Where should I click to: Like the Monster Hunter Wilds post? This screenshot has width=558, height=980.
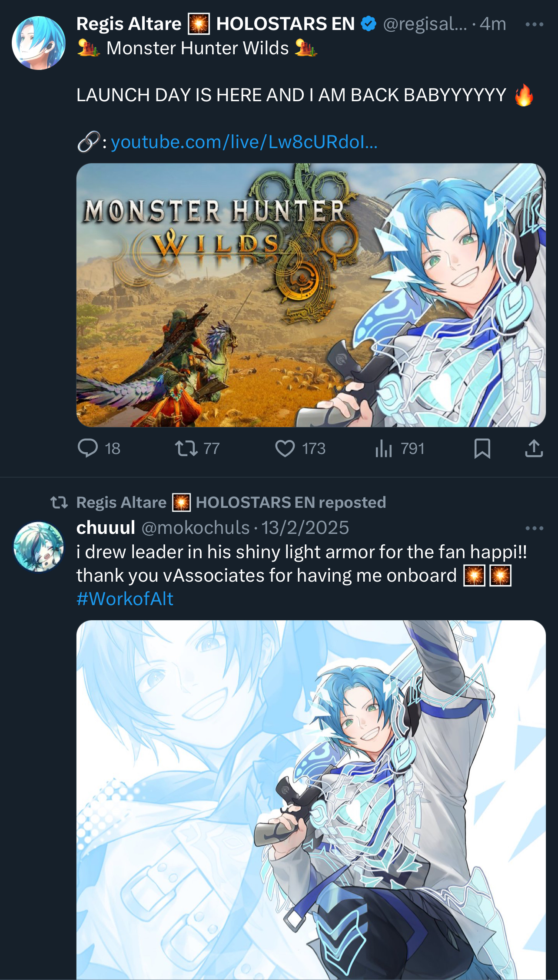coord(300,448)
